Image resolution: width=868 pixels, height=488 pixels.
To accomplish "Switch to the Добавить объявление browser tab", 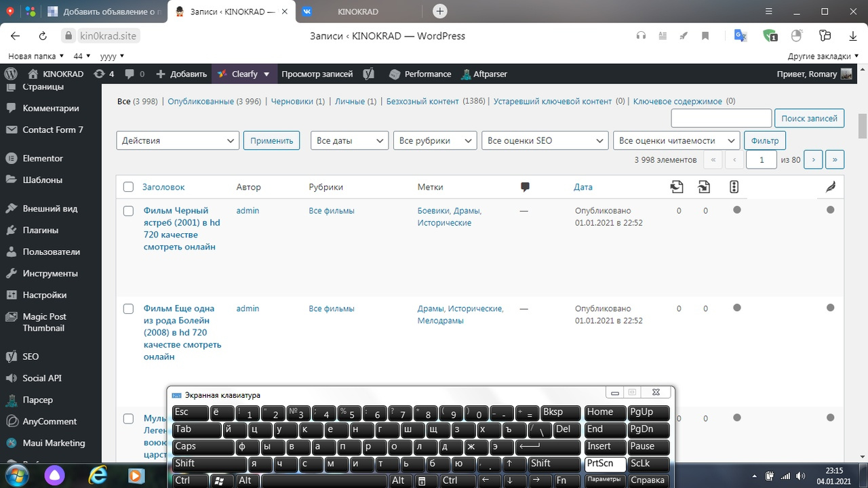I will point(104,12).
